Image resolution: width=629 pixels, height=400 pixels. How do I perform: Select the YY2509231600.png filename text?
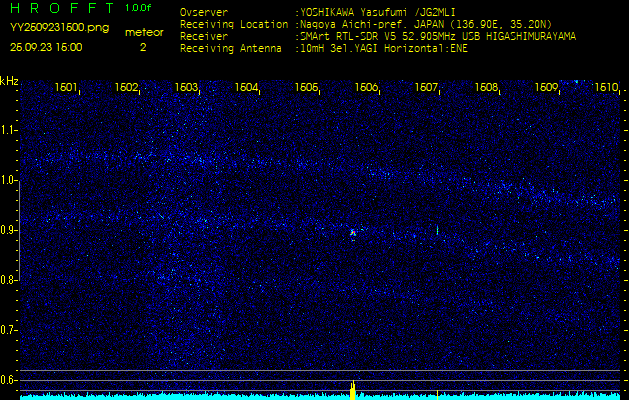59,28
